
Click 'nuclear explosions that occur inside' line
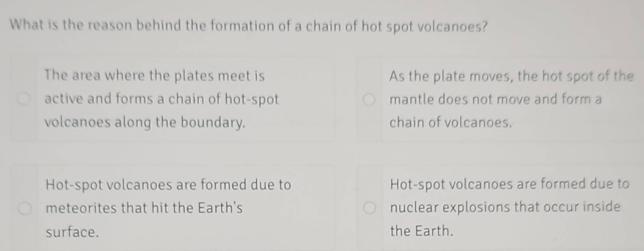tap(505, 207)
